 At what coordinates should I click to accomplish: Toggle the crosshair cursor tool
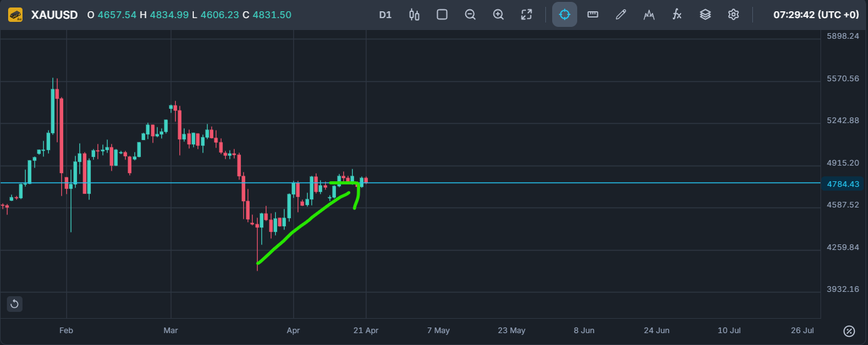[x=565, y=14]
